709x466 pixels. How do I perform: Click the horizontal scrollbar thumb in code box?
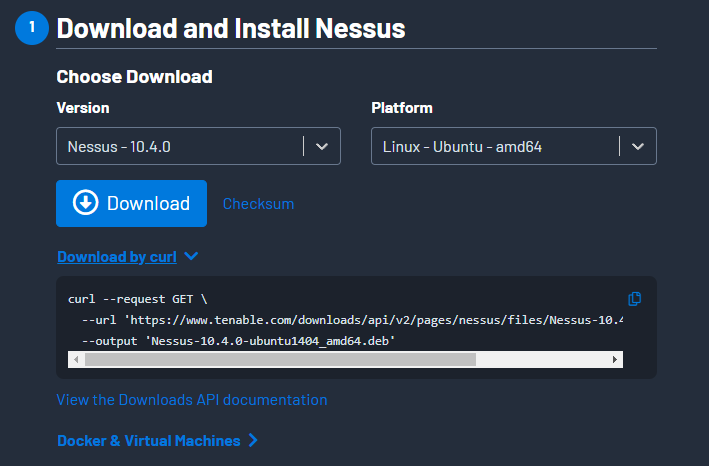[280, 360]
